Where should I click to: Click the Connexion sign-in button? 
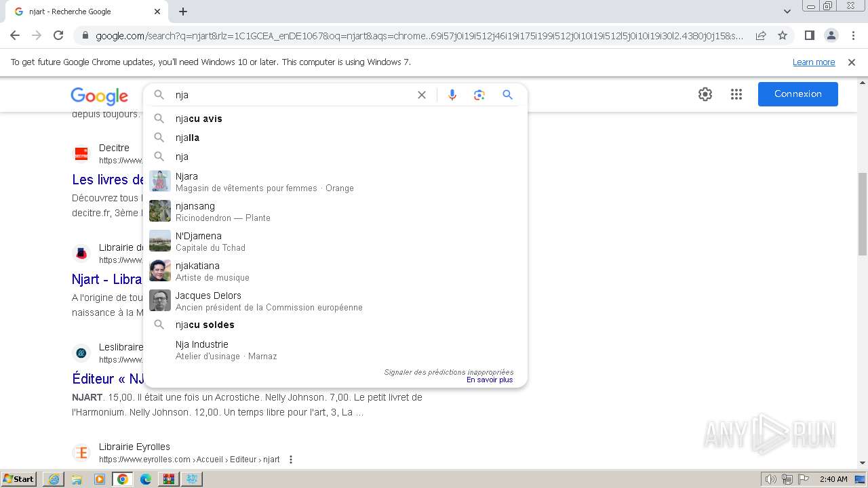[x=798, y=94]
